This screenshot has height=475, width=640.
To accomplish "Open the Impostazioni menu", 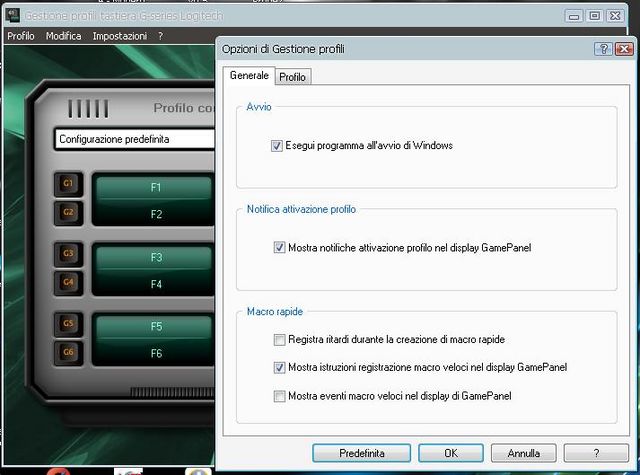I will coord(119,36).
